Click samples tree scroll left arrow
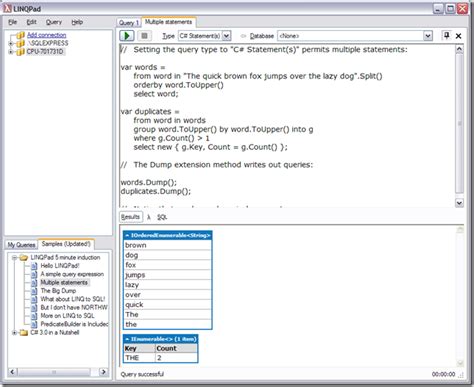The height and width of the screenshot is (387, 474). (13, 372)
